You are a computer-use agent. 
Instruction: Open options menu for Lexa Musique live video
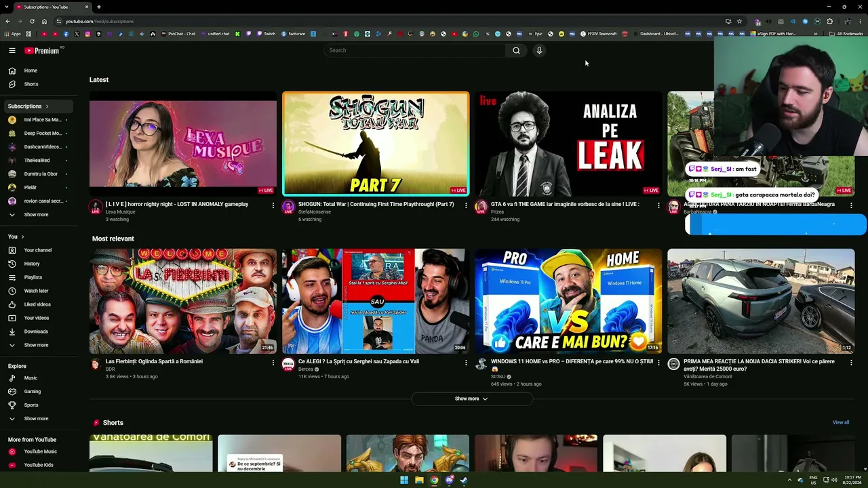coord(273,205)
